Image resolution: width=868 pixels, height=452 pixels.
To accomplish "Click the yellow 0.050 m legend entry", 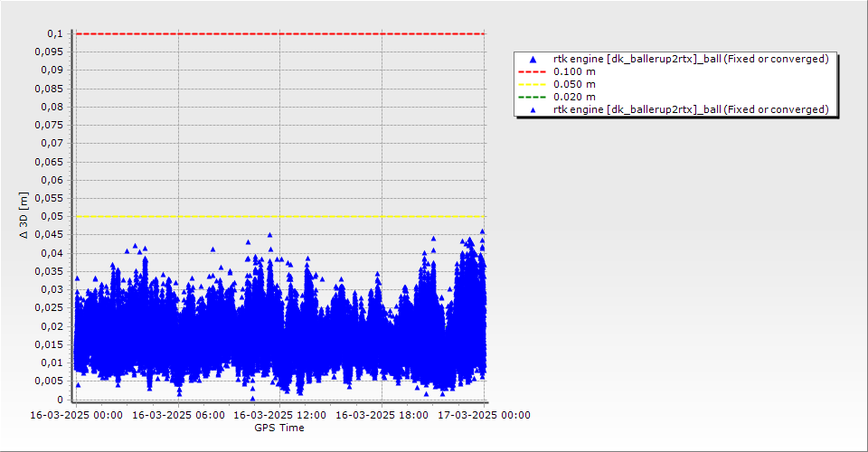I will (x=557, y=85).
